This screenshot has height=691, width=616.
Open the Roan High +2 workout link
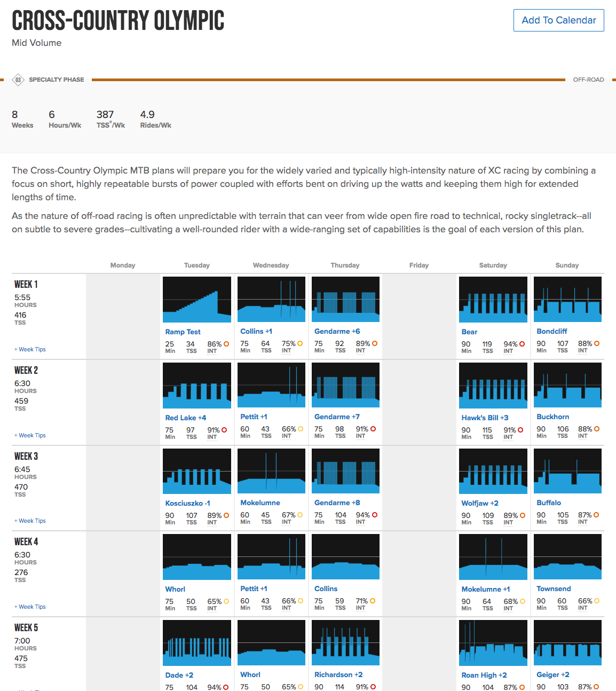coord(484,675)
